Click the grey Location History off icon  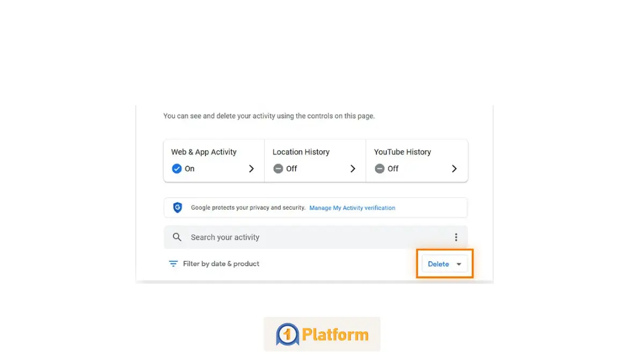tap(278, 168)
